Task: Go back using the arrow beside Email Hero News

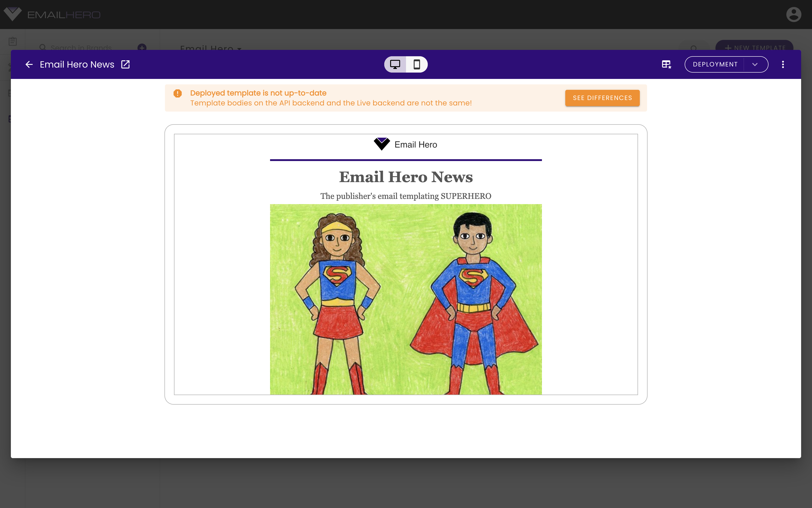Action: pyautogui.click(x=29, y=64)
